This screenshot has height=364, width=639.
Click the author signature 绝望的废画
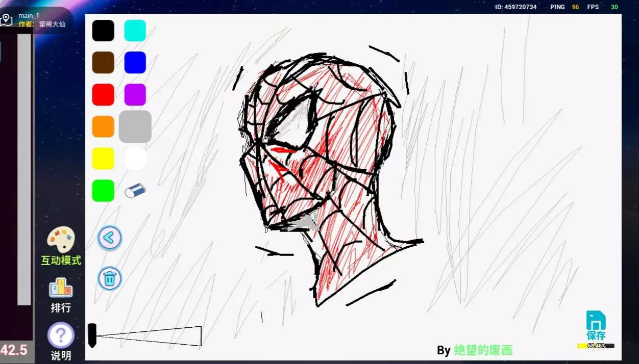(x=483, y=350)
